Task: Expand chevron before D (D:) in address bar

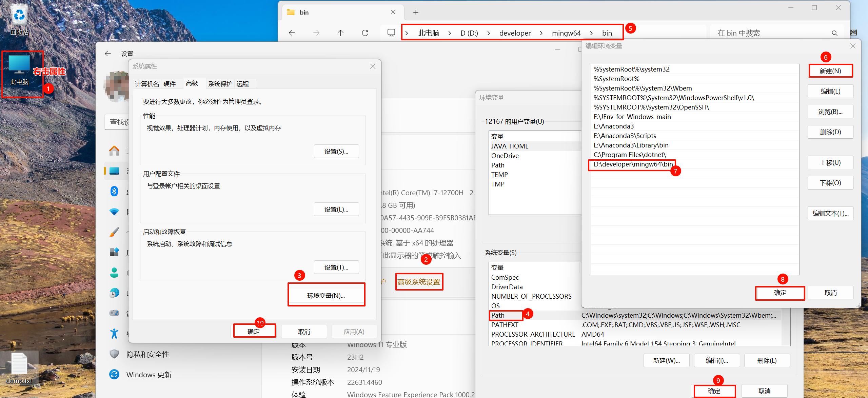Action: tap(450, 33)
